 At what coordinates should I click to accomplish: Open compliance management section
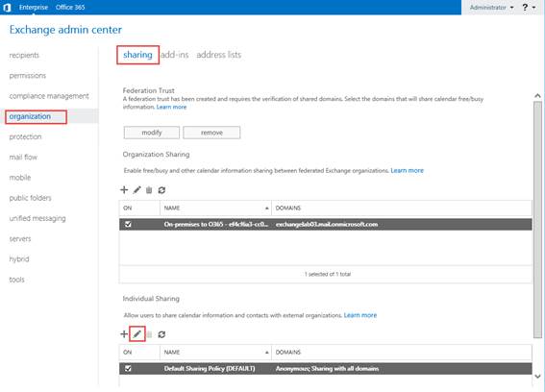pos(49,96)
